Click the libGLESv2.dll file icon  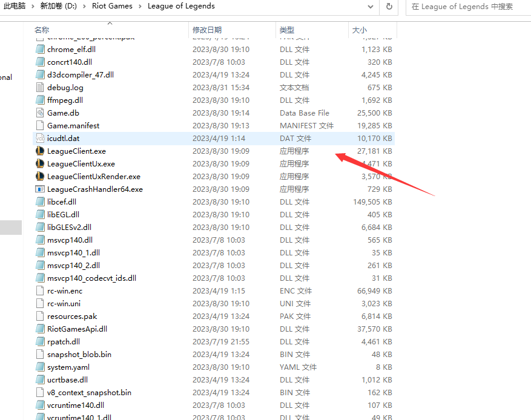coord(40,227)
